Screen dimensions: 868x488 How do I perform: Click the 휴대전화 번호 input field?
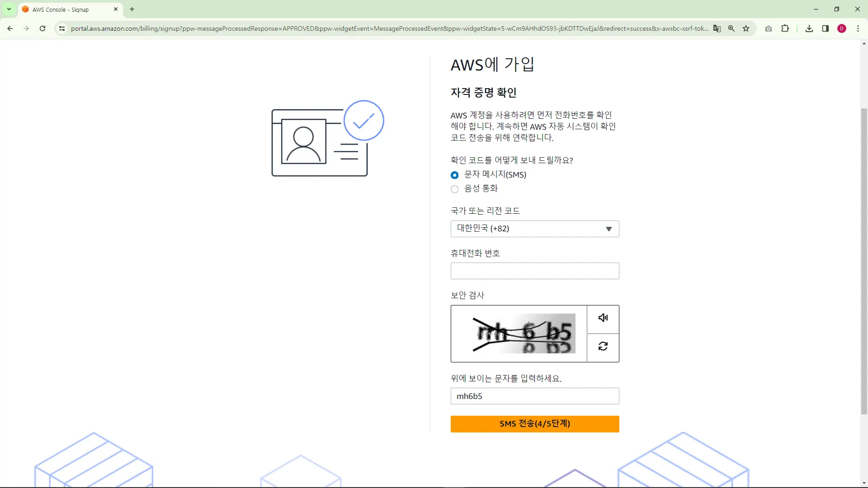534,271
